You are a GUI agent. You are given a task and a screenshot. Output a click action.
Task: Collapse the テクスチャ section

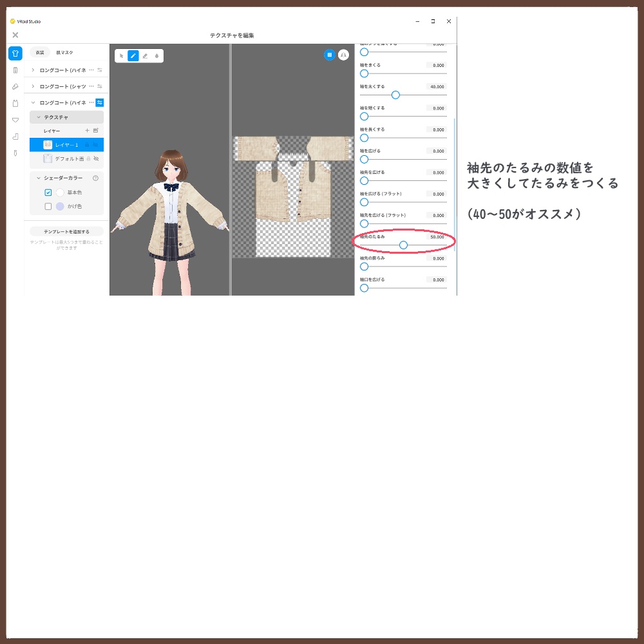(x=39, y=117)
